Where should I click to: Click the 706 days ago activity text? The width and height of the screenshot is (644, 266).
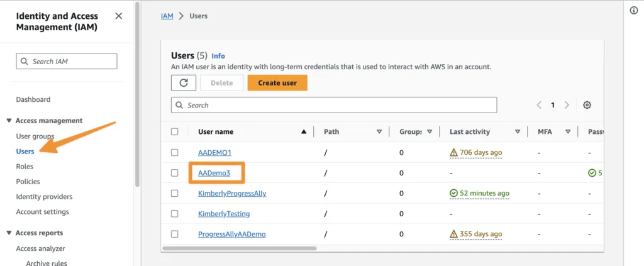click(480, 152)
